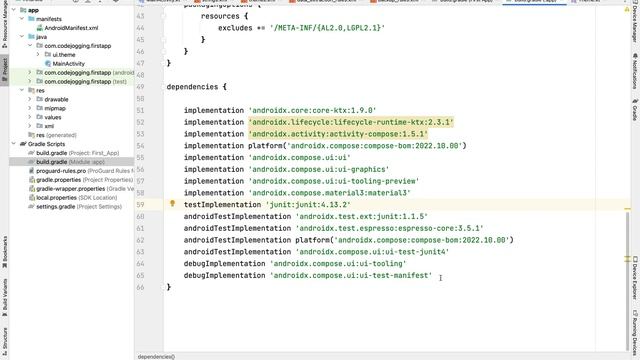The image size is (640, 360).
Task: Select gradle-wrapper.properties file
Action: click(x=84, y=189)
